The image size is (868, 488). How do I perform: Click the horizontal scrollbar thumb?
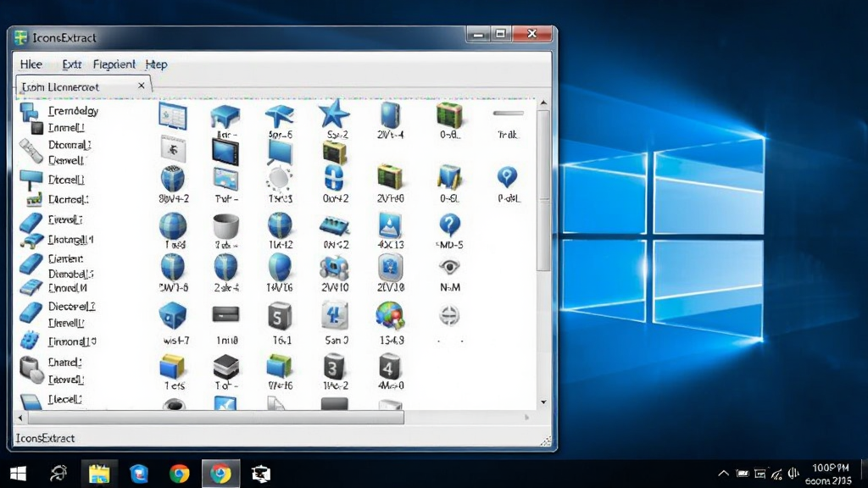point(215,418)
